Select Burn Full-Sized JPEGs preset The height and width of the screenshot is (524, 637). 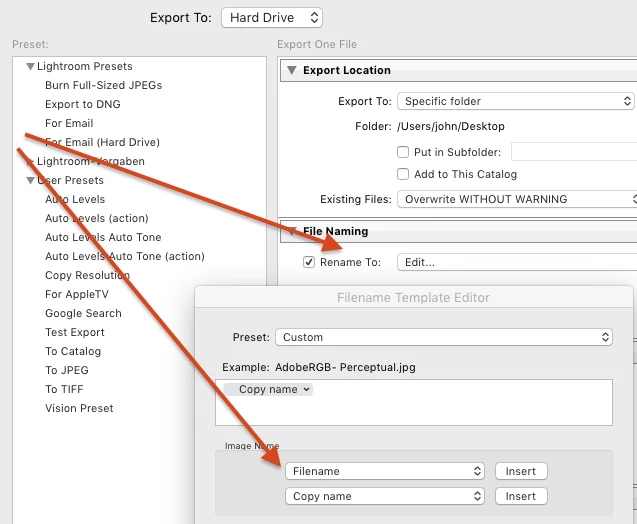click(x=103, y=85)
